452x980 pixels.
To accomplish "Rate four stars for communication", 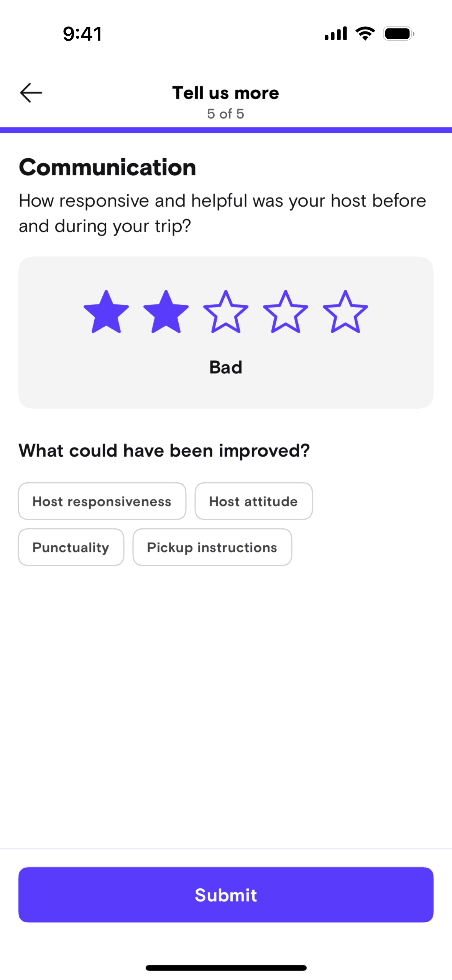I will tap(286, 312).
